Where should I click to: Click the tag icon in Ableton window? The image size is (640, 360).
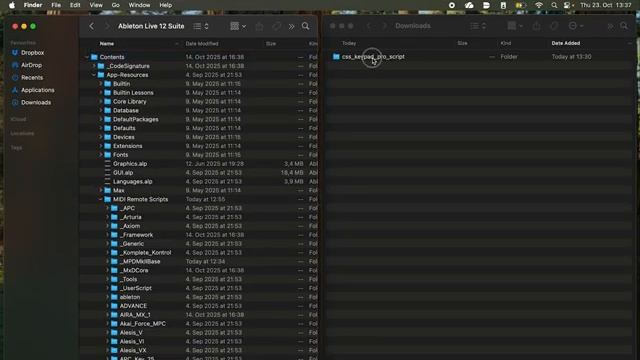click(276, 26)
